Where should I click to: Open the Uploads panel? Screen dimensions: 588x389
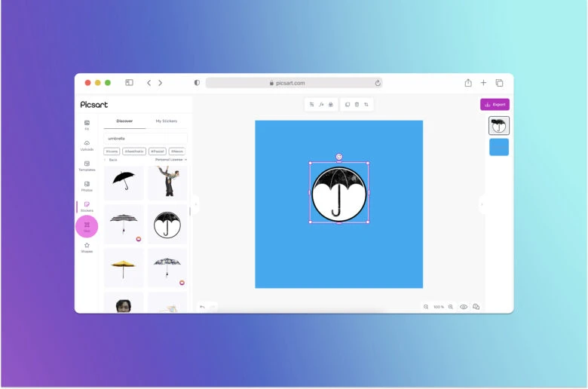coord(87,145)
